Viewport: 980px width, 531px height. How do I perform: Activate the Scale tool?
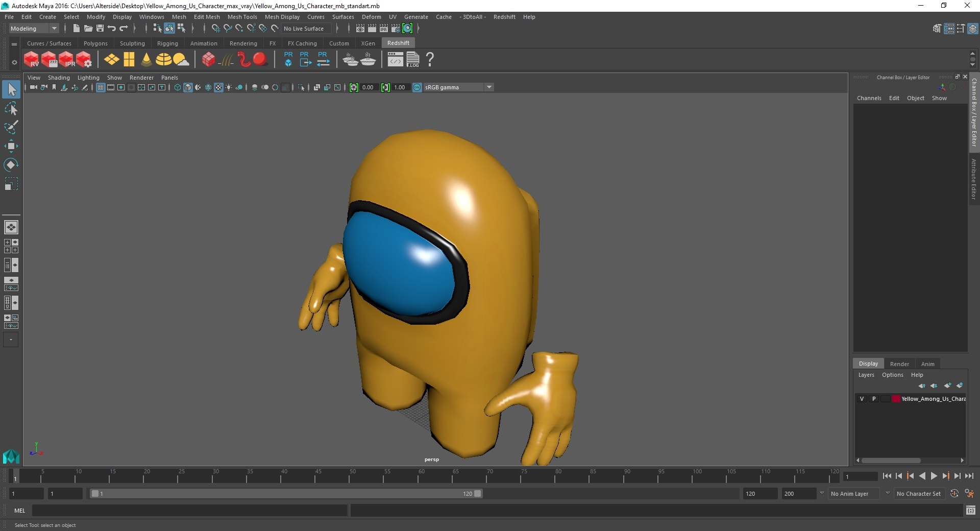11,183
